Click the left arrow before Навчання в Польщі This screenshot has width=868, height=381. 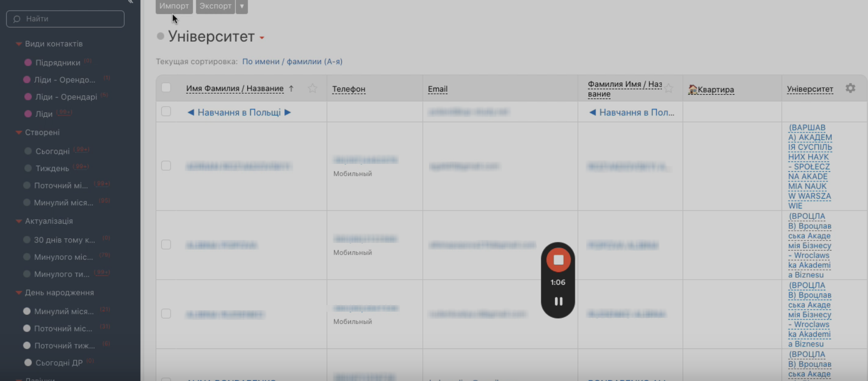click(191, 112)
